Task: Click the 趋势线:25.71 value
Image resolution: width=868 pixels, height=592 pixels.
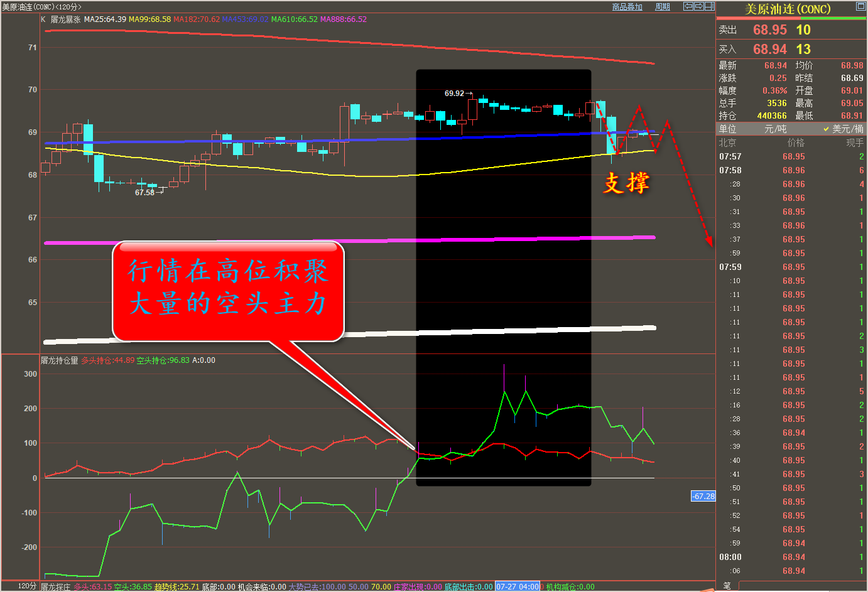Action: (176, 587)
